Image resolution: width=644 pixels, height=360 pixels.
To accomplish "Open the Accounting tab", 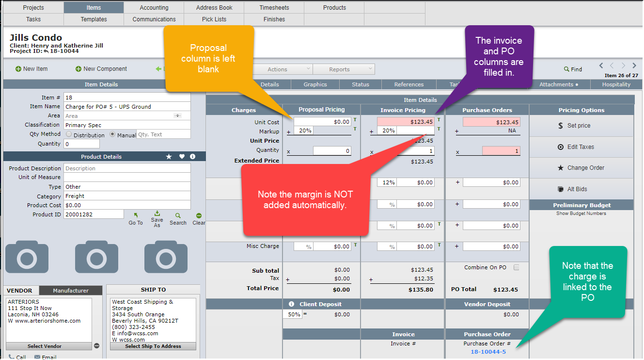I will (x=154, y=8).
